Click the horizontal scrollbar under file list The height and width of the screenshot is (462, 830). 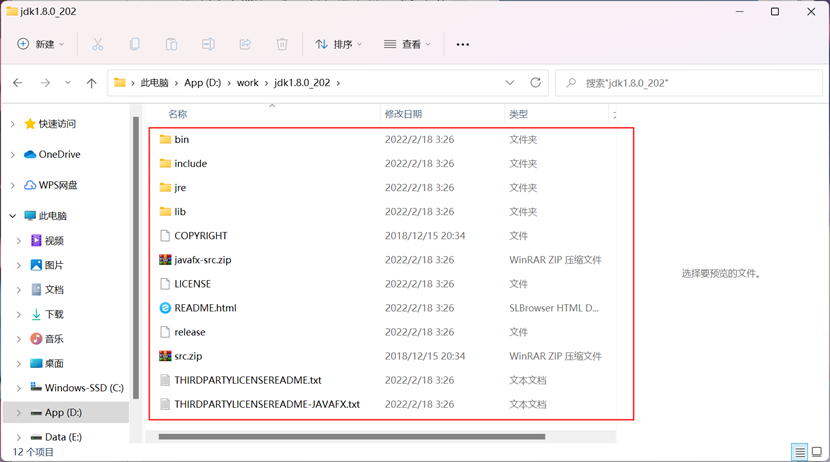tap(351, 437)
